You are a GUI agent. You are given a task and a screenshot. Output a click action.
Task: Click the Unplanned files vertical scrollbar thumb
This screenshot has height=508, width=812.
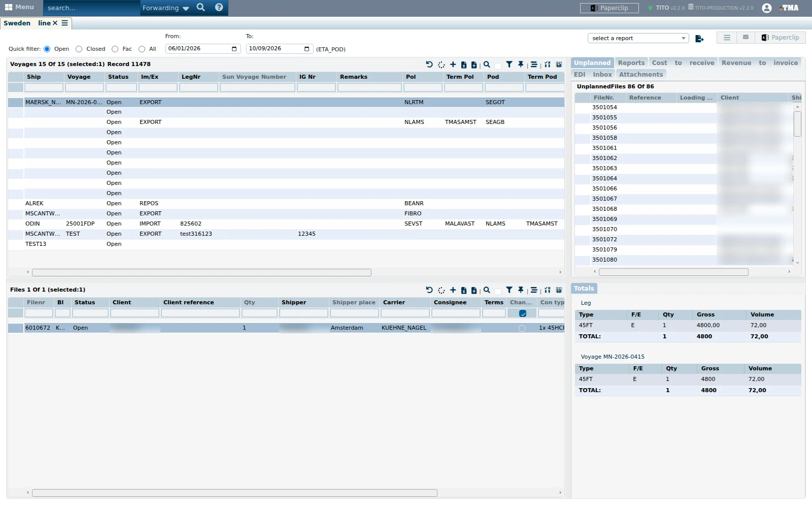pyautogui.click(x=797, y=123)
